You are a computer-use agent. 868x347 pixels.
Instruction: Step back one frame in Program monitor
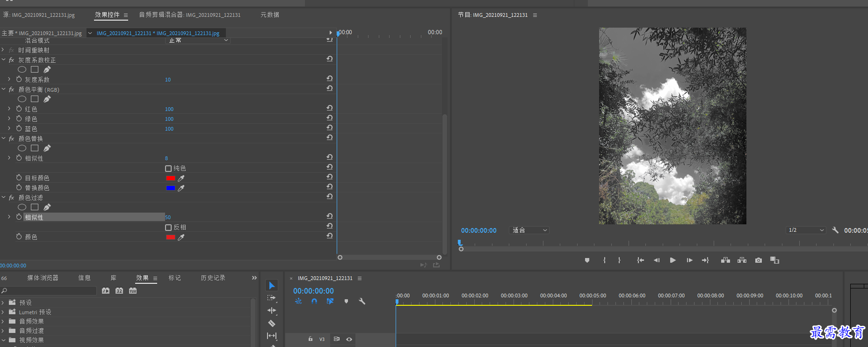click(657, 260)
